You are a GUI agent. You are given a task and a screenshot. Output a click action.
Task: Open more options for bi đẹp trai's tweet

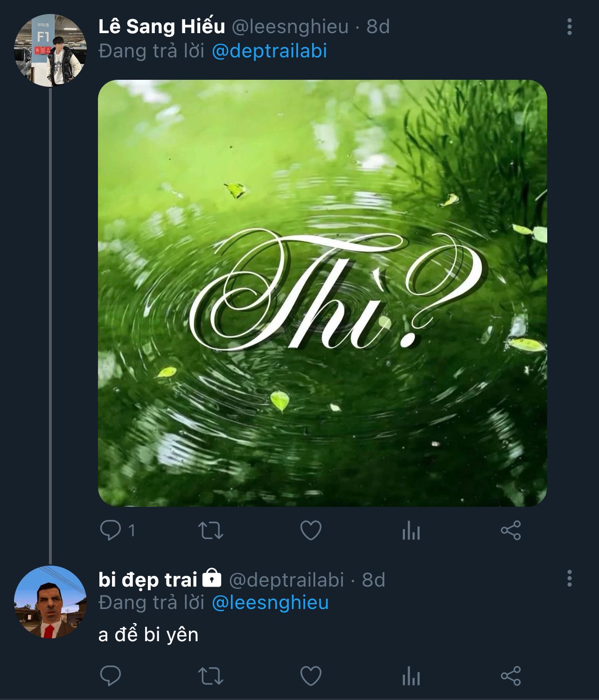(570, 579)
